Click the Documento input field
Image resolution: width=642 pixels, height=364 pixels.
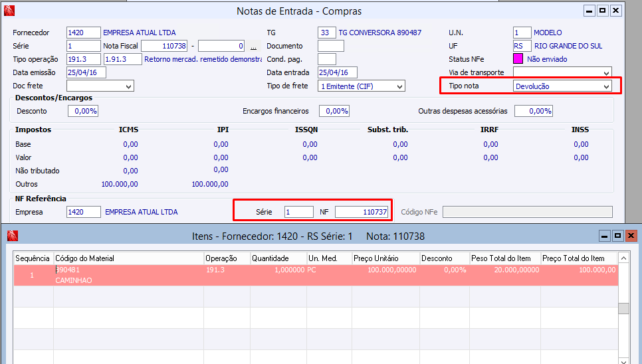tap(331, 46)
